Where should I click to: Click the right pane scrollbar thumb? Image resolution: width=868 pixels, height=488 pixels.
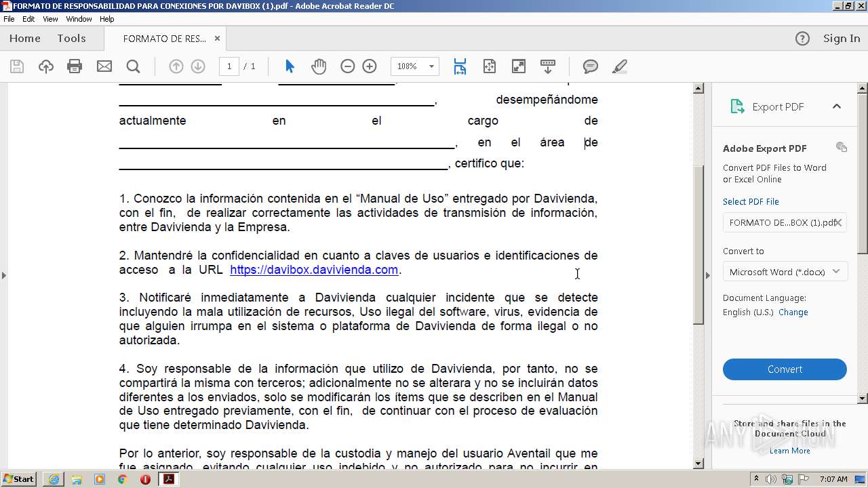point(863,173)
